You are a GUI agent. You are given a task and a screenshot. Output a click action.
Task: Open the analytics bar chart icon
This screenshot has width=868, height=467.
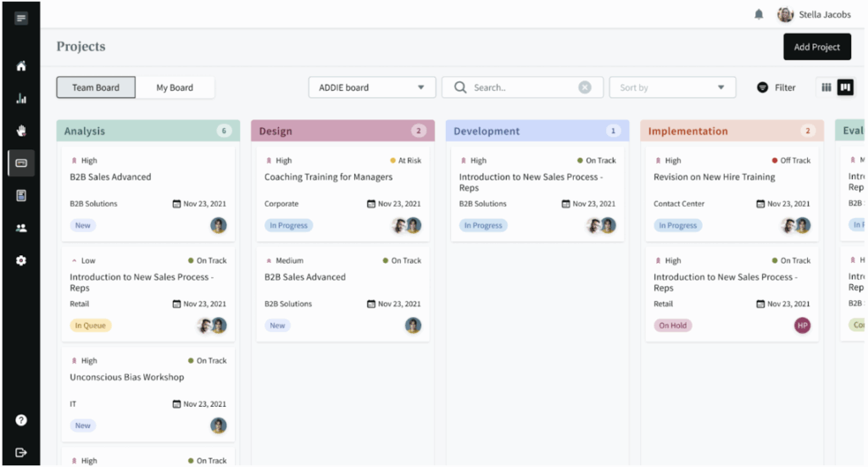21,98
